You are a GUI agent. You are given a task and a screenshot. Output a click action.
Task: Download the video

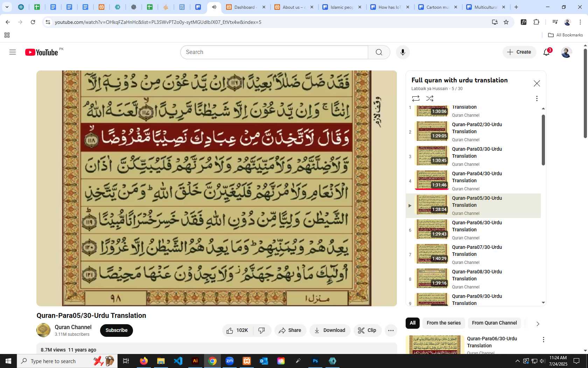(330, 330)
